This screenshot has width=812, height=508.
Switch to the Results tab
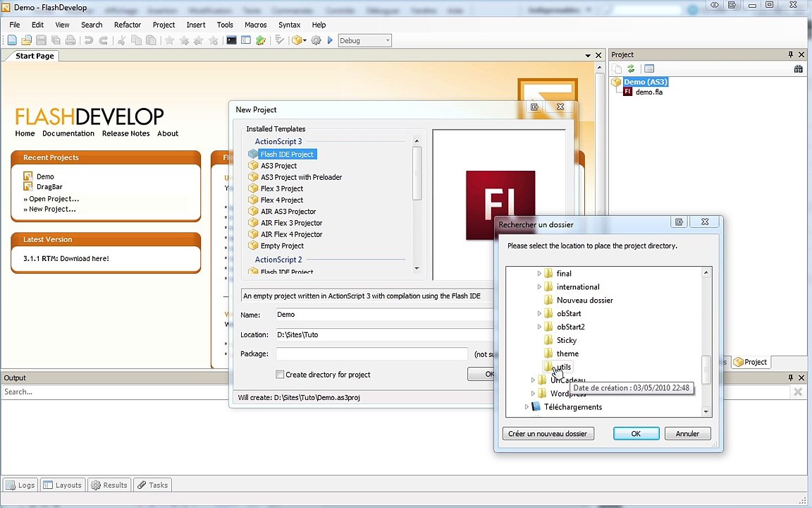pos(109,485)
